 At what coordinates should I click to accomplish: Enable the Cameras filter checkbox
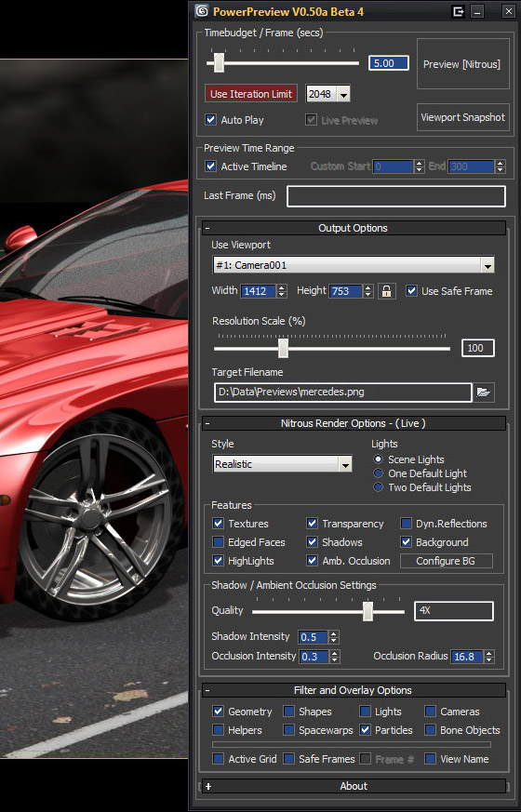click(431, 712)
